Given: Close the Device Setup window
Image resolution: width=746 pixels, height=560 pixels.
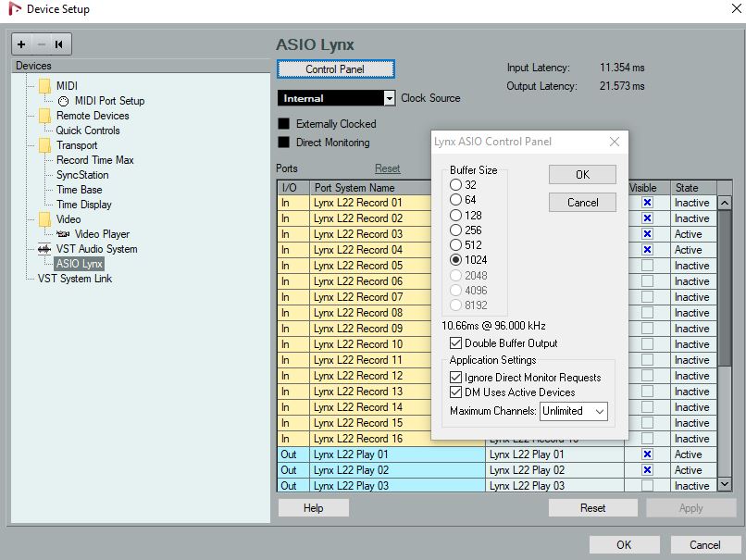Looking at the screenshot, I should point(736,8).
